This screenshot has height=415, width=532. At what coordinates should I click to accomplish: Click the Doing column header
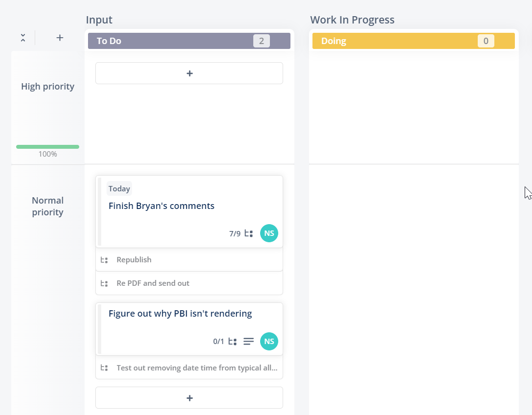coord(413,41)
